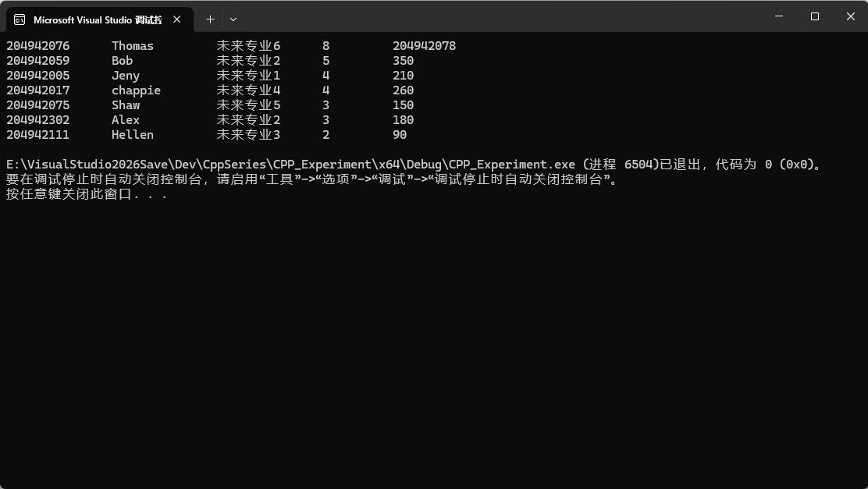The width and height of the screenshot is (868, 489).
Task: Click student ID 204942076
Action: point(38,46)
